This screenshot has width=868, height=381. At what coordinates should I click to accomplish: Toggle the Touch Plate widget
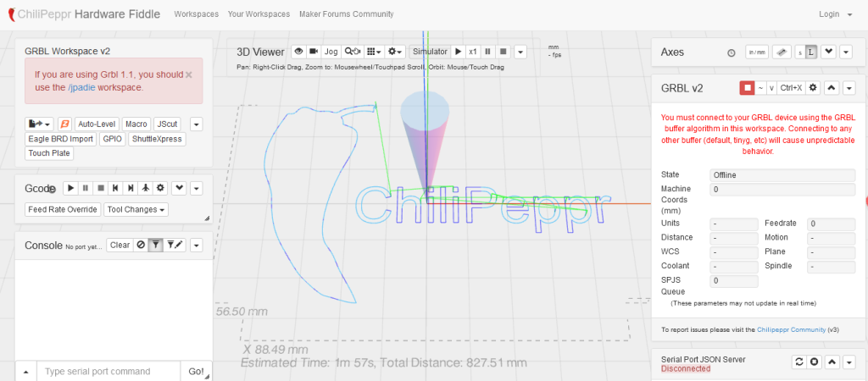pyautogui.click(x=49, y=153)
